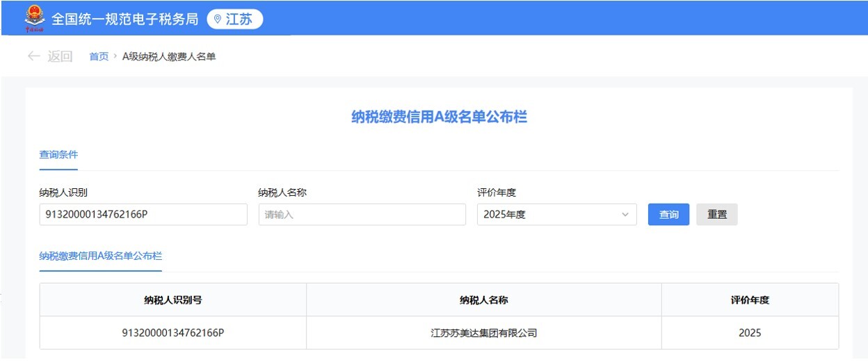Select the 纳税缴费信用A级名单公布栏 results tab
The width and height of the screenshot is (868, 362).
(101, 256)
